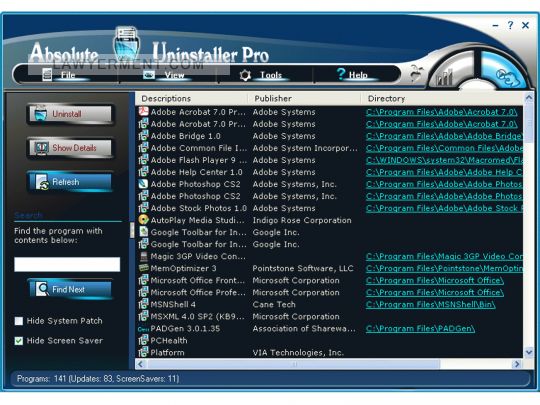Click the PDF icon of first Adobe Acrobat 7.0 row
540x405 pixels.
(143, 112)
